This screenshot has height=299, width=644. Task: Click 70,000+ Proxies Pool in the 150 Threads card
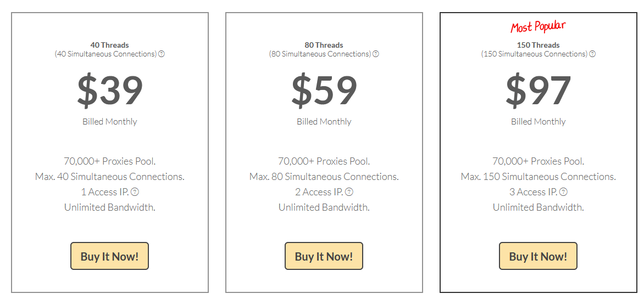(538, 161)
